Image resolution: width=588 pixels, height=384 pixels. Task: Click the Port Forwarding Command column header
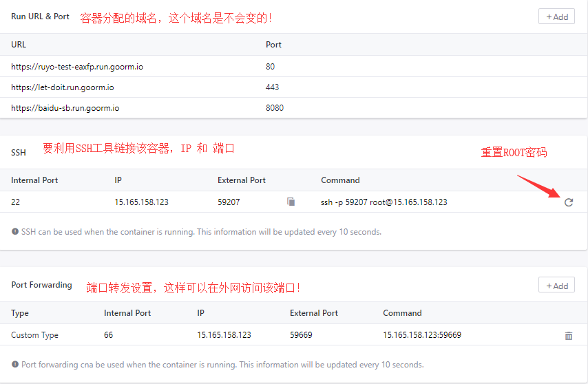click(402, 313)
